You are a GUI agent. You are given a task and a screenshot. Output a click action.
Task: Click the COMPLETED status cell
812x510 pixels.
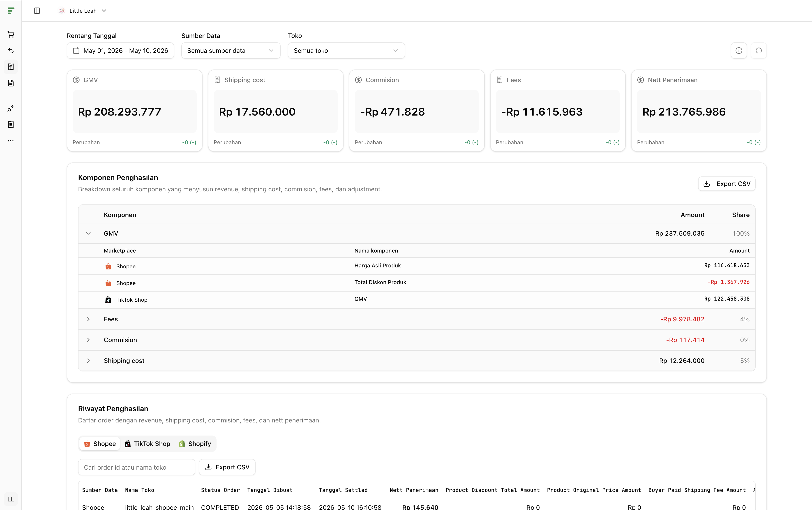(220, 507)
